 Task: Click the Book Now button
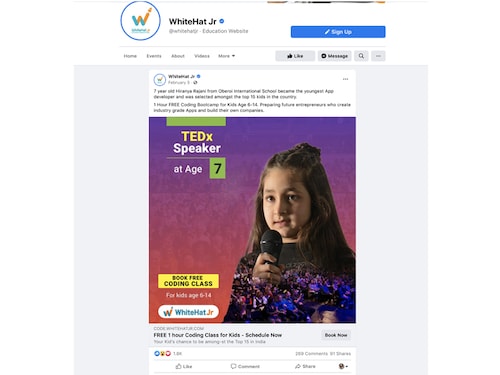click(336, 335)
